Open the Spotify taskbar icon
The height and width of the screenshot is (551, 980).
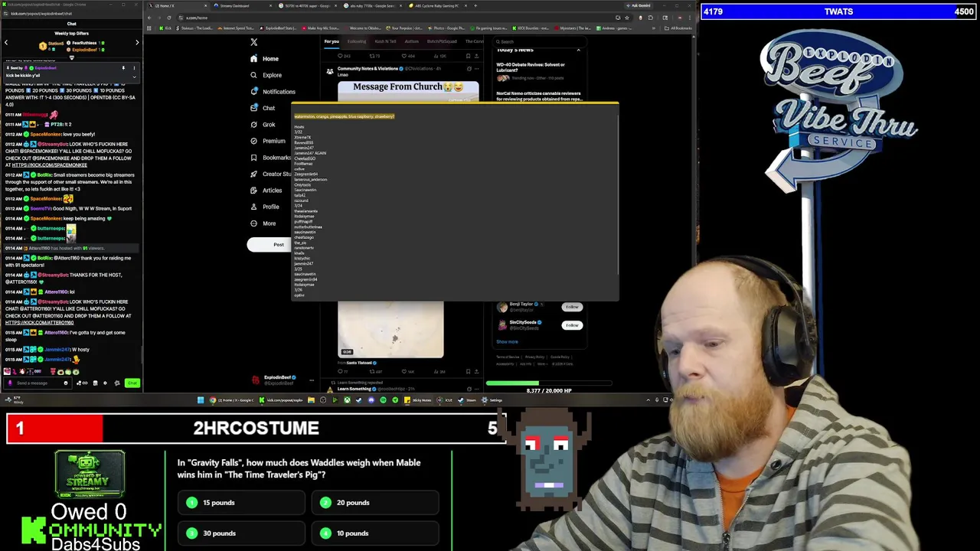click(x=383, y=400)
